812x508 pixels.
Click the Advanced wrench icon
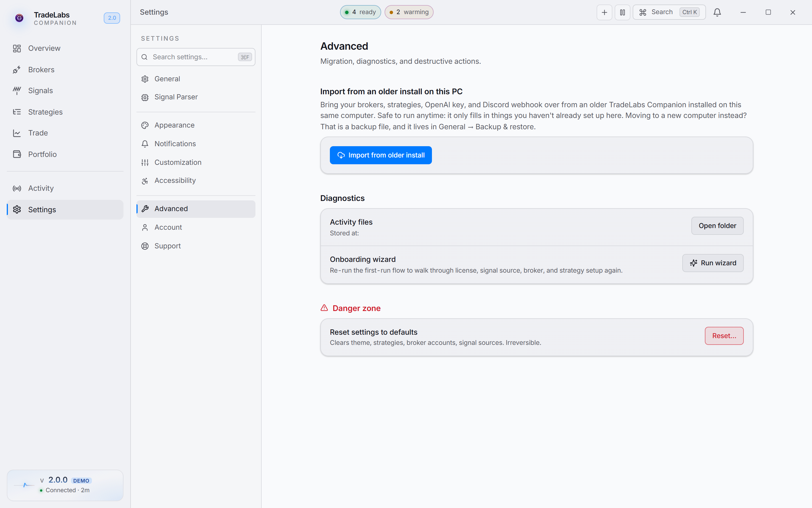[145, 209]
